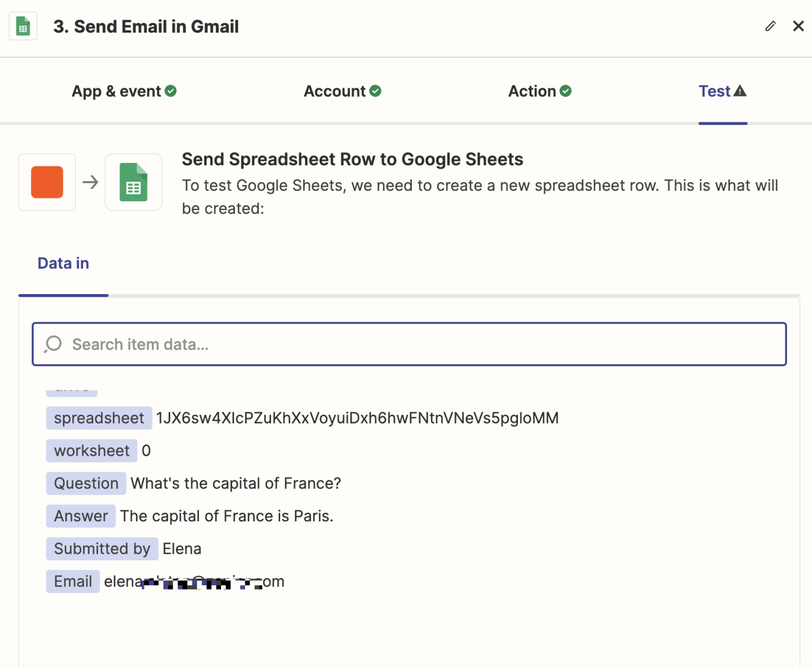This screenshot has width=812, height=667.
Task: Click the large Google Sheets destination icon
Action: click(133, 182)
